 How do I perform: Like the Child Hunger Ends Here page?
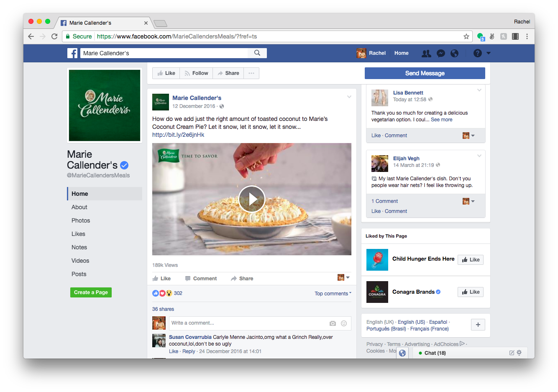tap(471, 260)
